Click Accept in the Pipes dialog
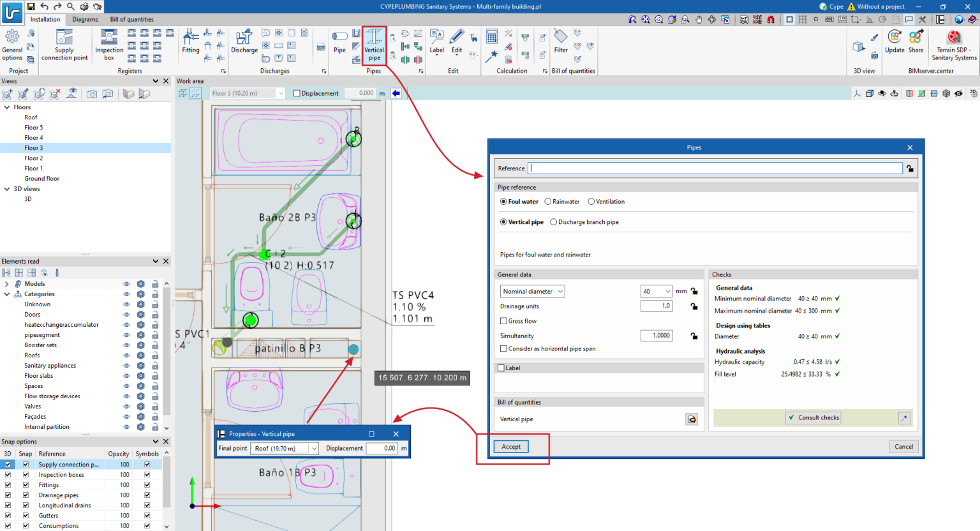Image resolution: width=980 pixels, height=531 pixels. point(511,447)
